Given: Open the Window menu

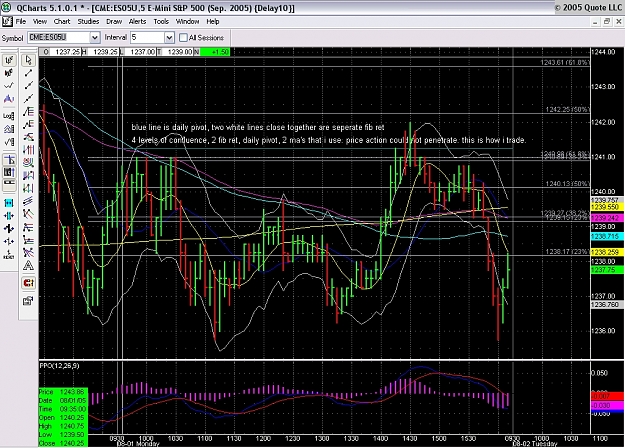Looking at the screenshot, I should (187, 22).
